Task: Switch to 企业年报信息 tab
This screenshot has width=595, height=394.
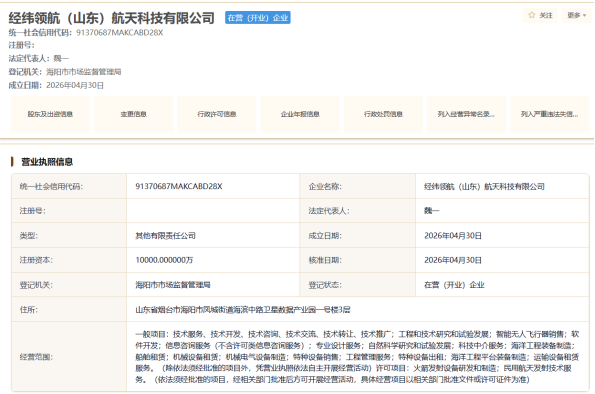Action: pyautogui.click(x=300, y=114)
